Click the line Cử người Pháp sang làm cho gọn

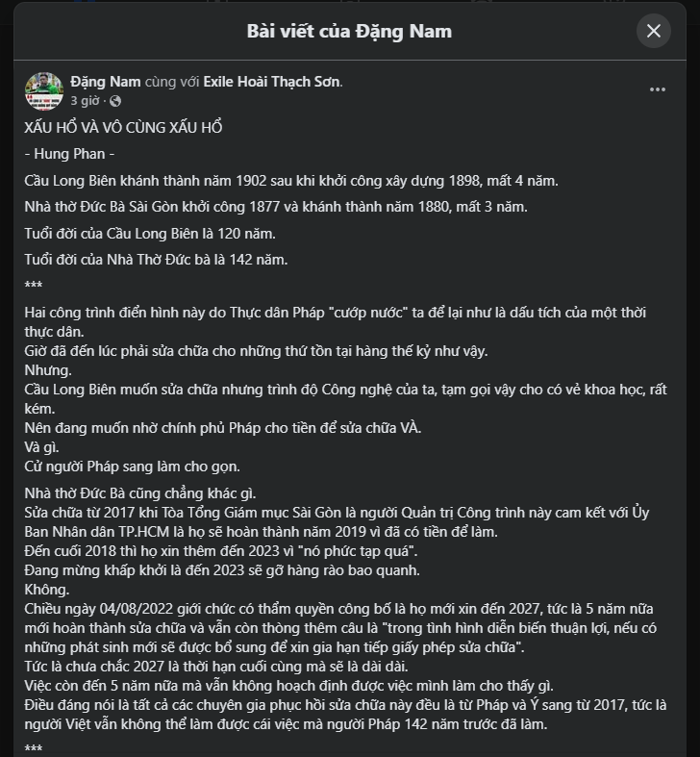(132, 467)
